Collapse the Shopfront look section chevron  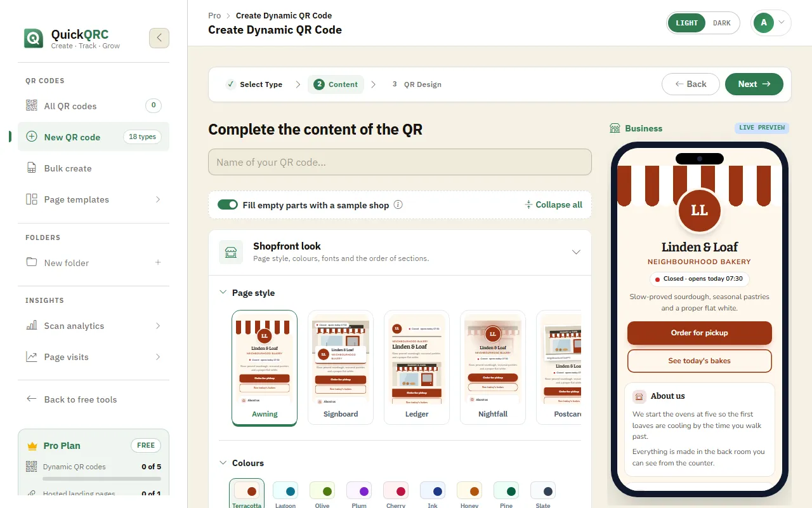tap(576, 252)
